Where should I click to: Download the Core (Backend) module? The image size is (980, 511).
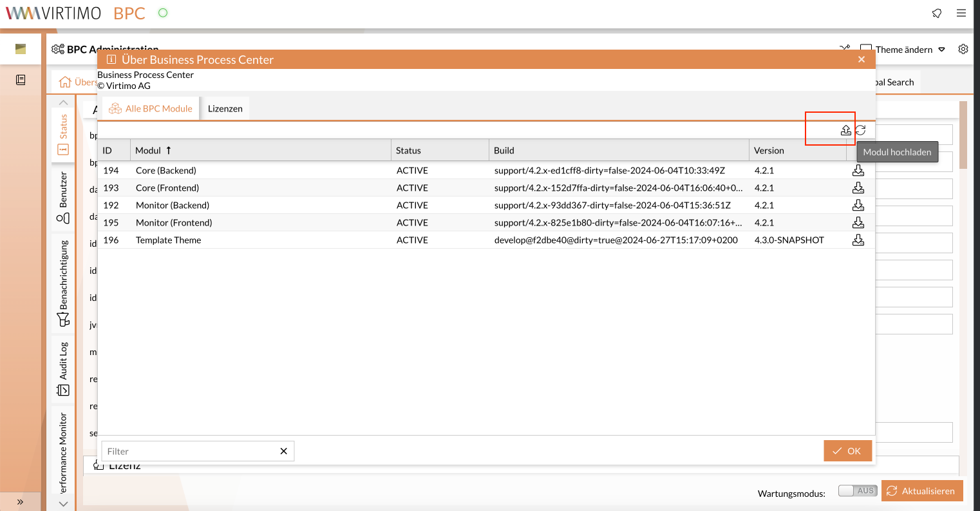point(858,170)
